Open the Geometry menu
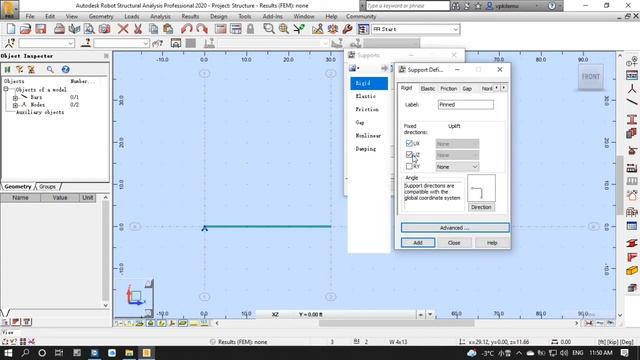Image resolution: width=640 pixels, height=360 pixels. click(x=101, y=16)
